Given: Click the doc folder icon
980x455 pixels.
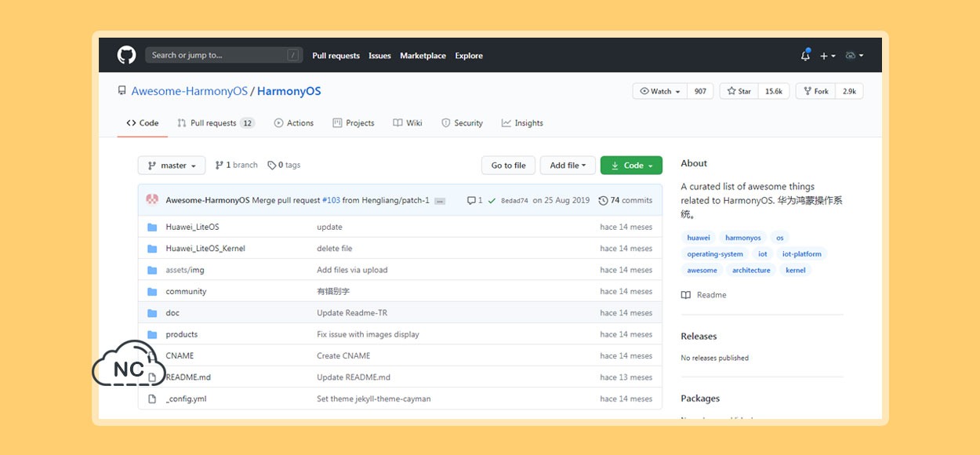Looking at the screenshot, I should (x=152, y=313).
